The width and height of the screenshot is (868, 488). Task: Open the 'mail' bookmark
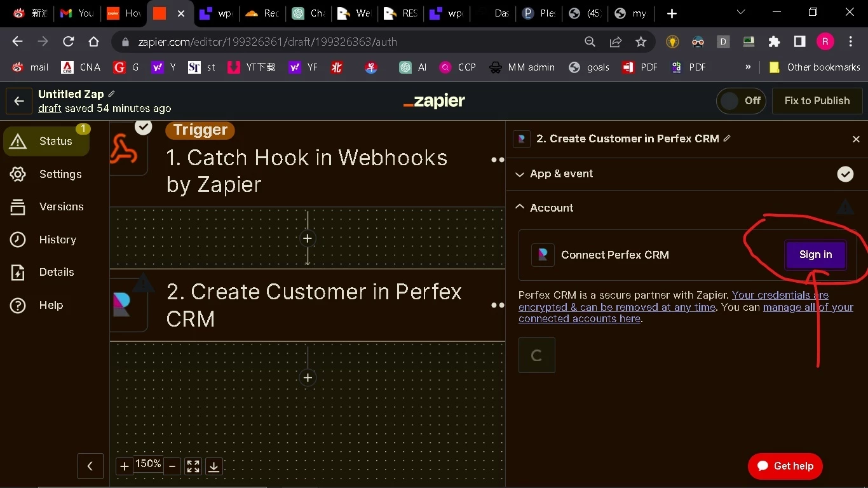(x=30, y=67)
